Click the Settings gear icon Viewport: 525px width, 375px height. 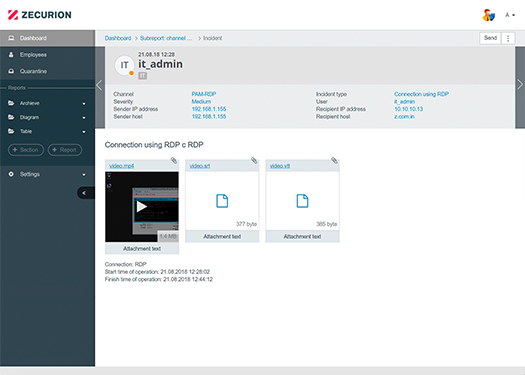(x=11, y=174)
